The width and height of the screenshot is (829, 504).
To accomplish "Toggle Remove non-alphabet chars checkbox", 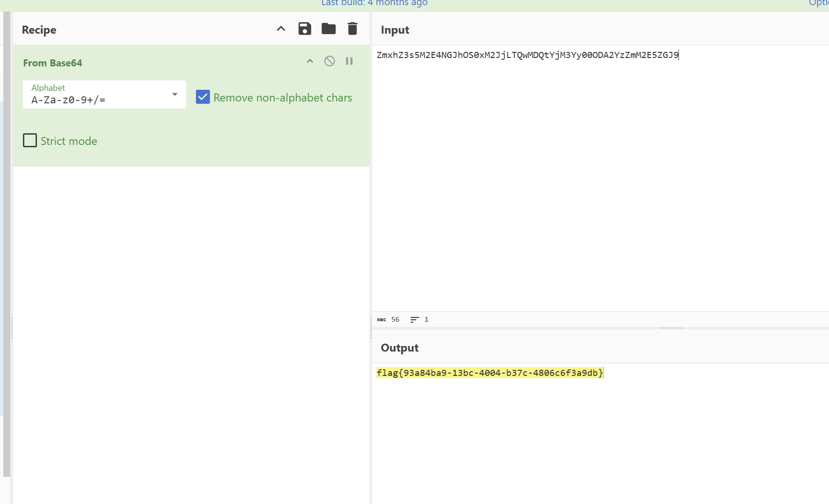I will [x=203, y=97].
